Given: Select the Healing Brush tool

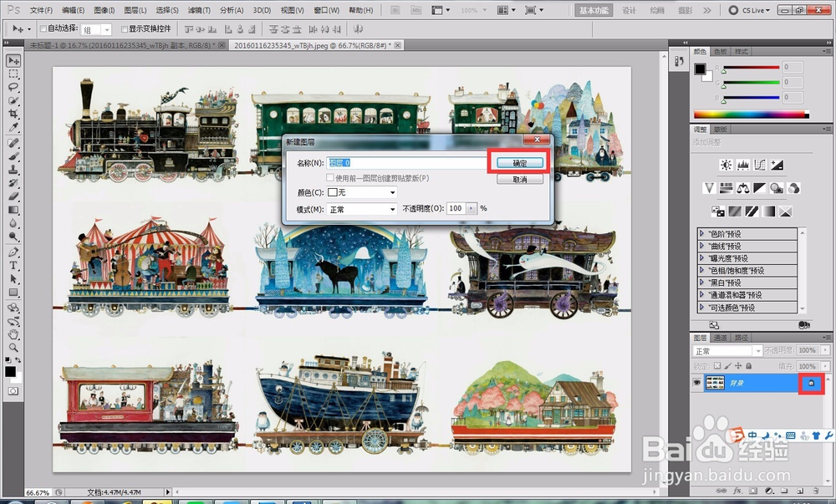Looking at the screenshot, I should (13, 143).
